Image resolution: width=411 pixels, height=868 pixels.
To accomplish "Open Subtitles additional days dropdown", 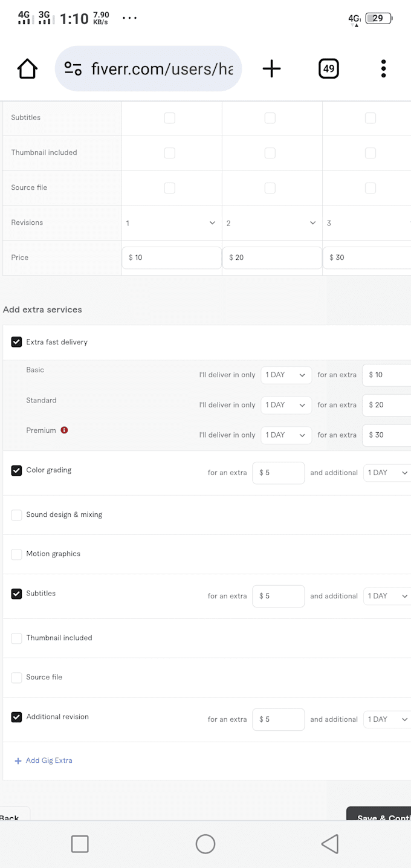I will [x=387, y=596].
